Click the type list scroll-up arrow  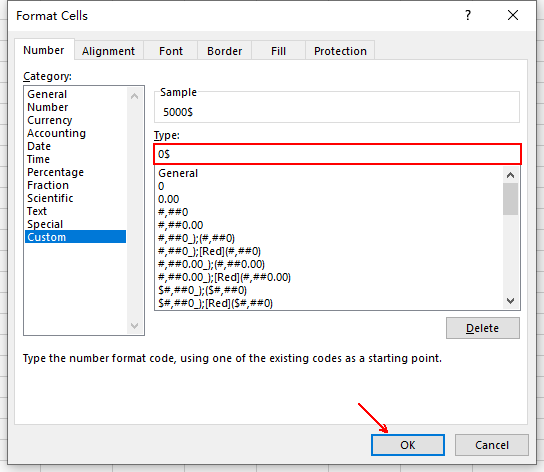pyautogui.click(x=510, y=175)
